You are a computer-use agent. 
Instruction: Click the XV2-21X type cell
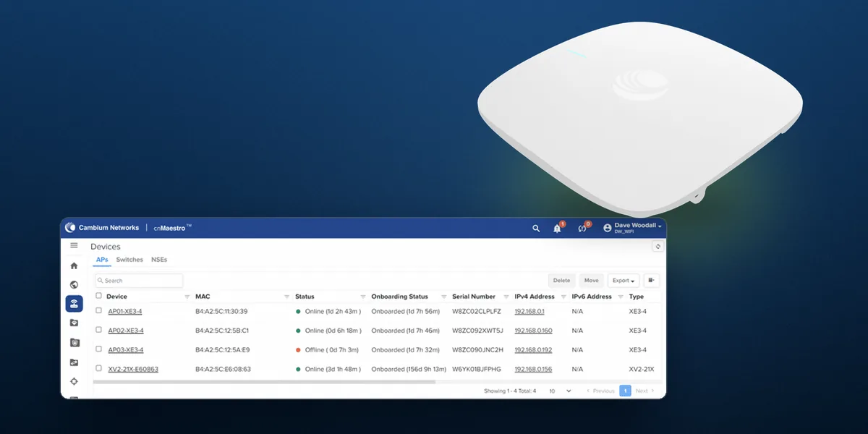[x=642, y=369]
